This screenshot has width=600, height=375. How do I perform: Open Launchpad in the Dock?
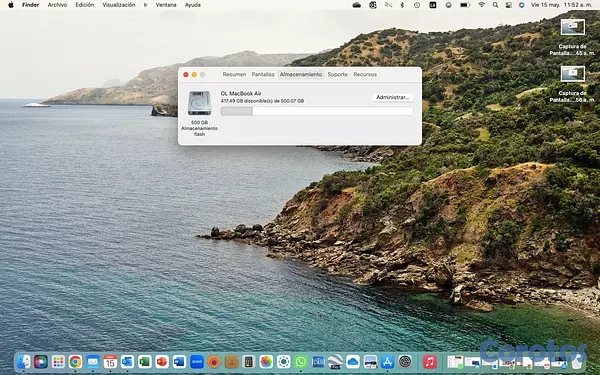(58, 361)
